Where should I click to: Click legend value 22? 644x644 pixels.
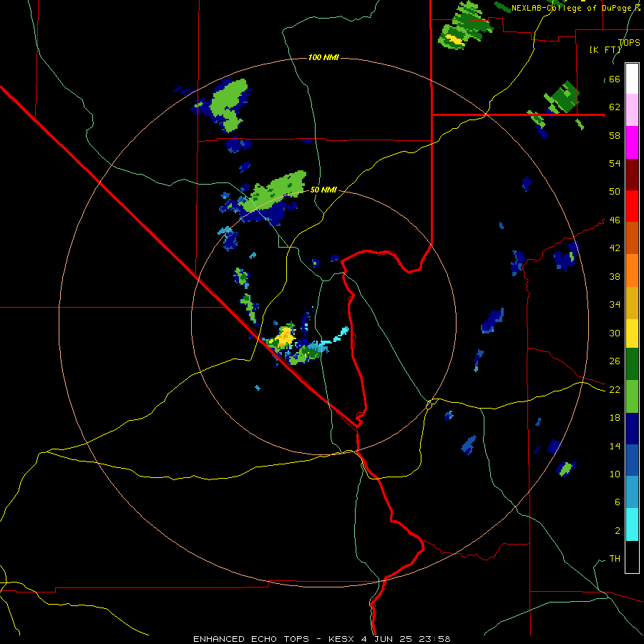pyautogui.click(x=615, y=390)
